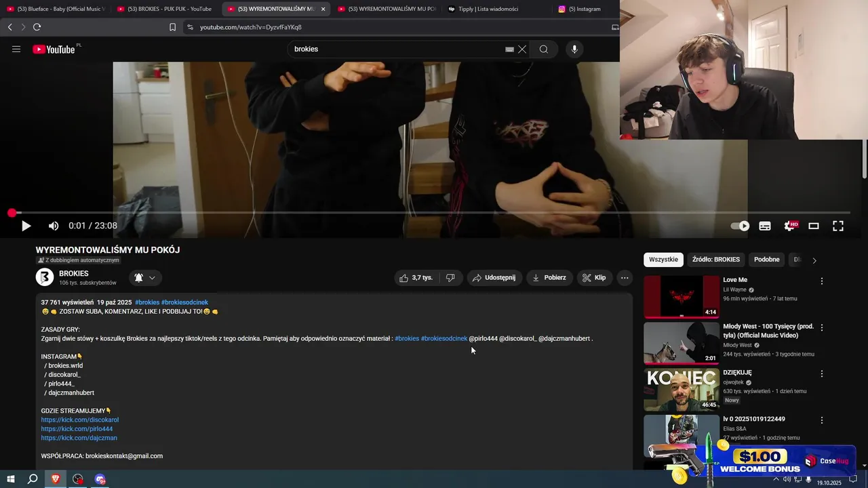Open Windows notification center icon
The width and height of the screenshot is (868, 488).
[x=853, y=479]
